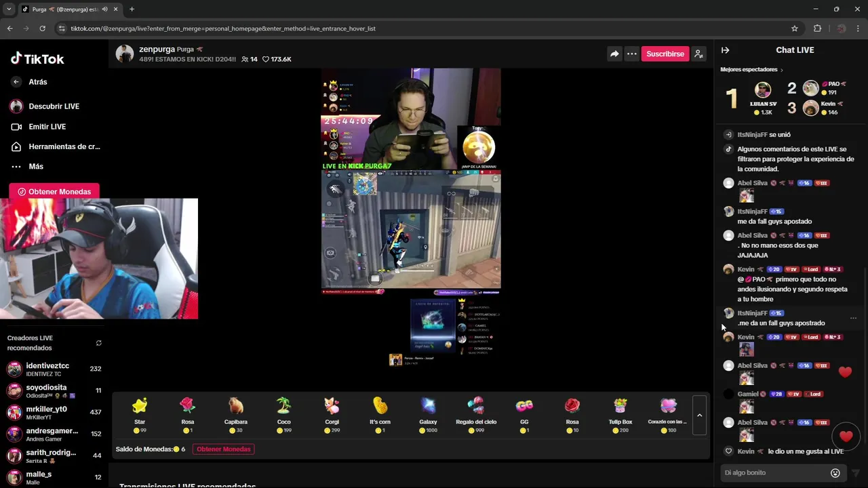868x488 pixels.
Task: Send the GG gift
Action: click(524, 414)
